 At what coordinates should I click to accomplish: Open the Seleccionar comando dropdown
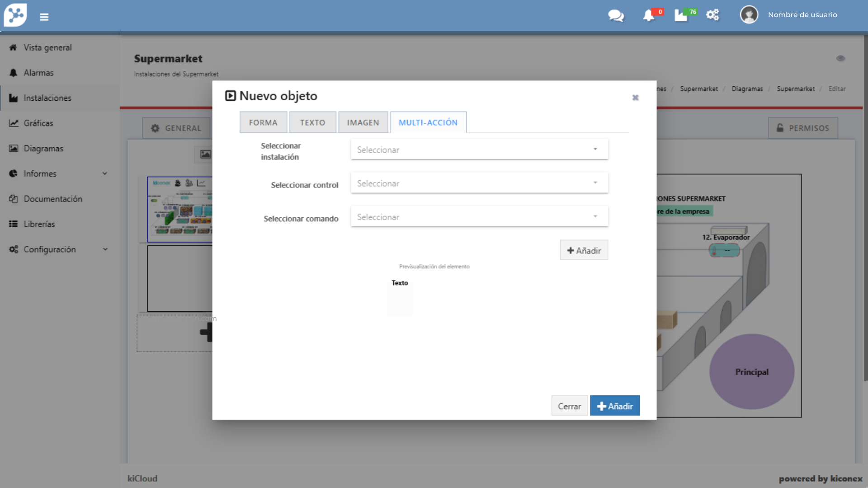(479, 217)
